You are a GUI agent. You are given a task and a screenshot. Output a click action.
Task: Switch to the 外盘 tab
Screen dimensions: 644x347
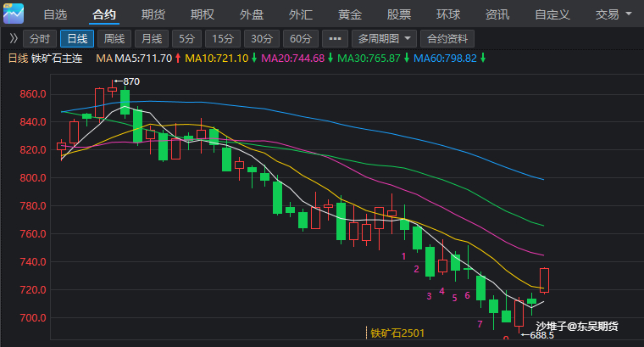pyautogui.click(x=252, y=14)
